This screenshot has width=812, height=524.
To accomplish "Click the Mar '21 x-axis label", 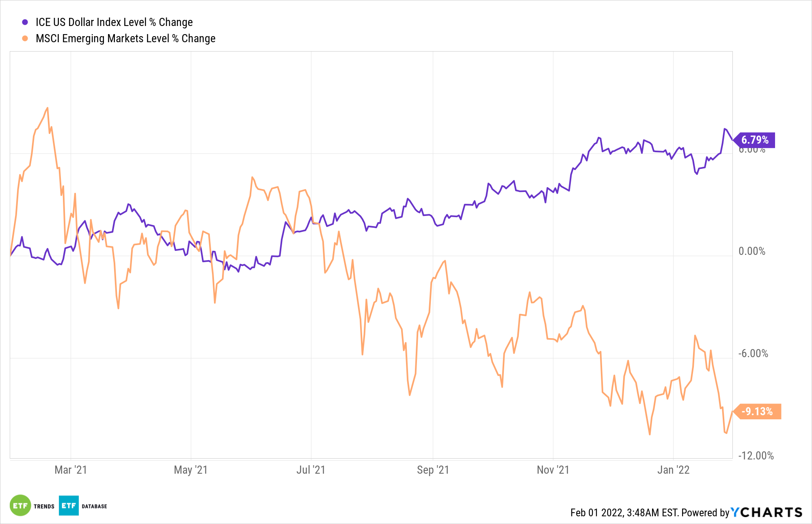I will coord(71,470).
